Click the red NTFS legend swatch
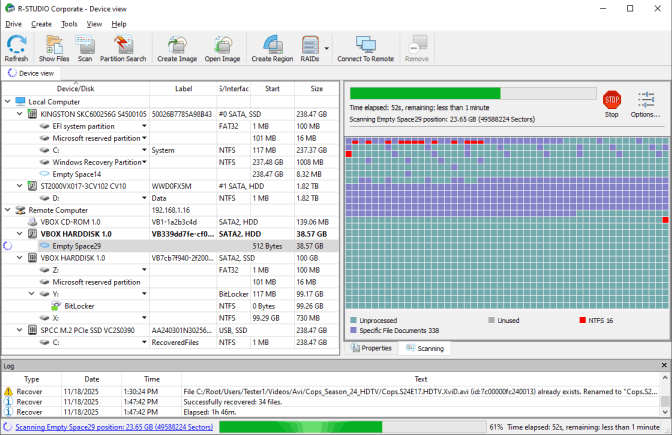This screenshot has height=435, width=672. coord(583,320)
